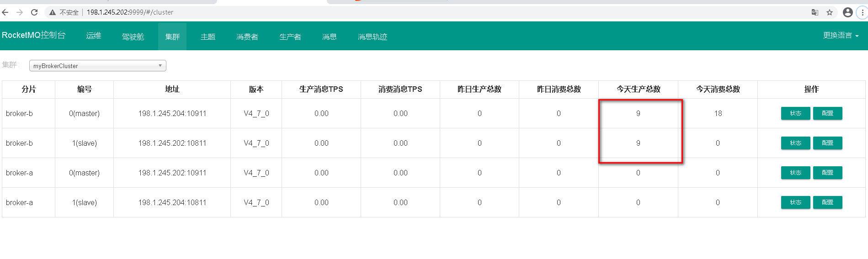Open the 消息 tab
868x259 pixels.
[x=330, y=37]
